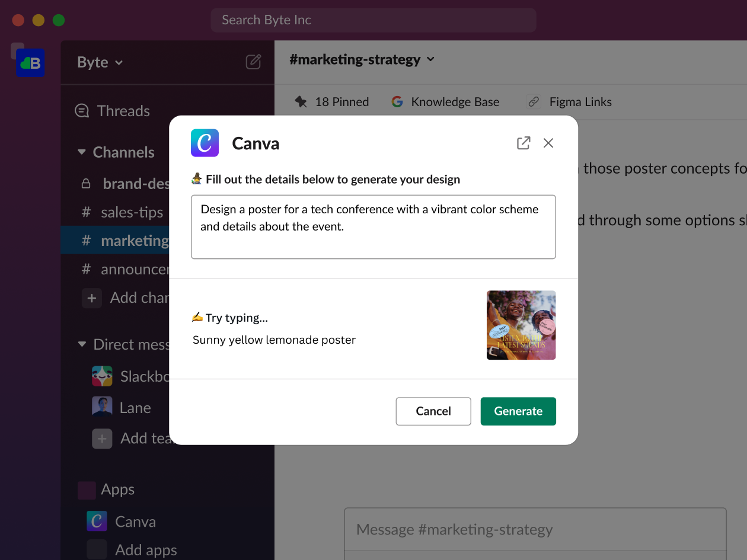Click the Message #marketing-strategy input box
Viewport: 747px width, 560px height.
tap(535, 529)
